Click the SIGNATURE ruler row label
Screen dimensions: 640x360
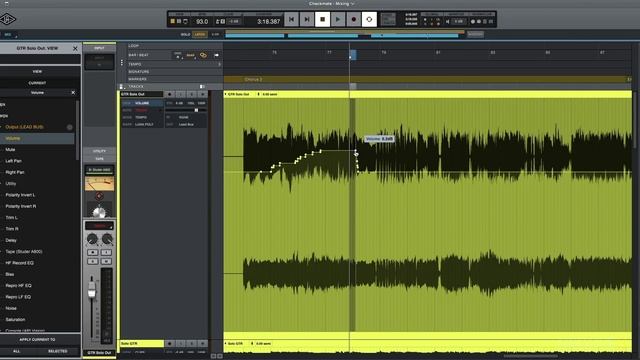point(139,72)
